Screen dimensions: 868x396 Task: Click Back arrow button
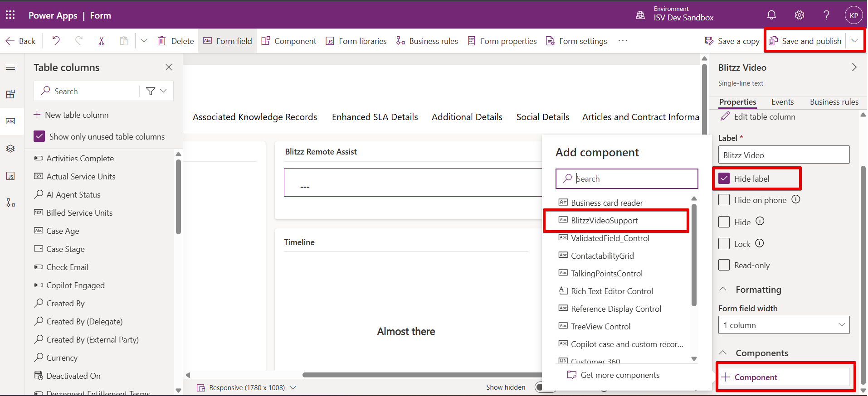click(20, 41)
